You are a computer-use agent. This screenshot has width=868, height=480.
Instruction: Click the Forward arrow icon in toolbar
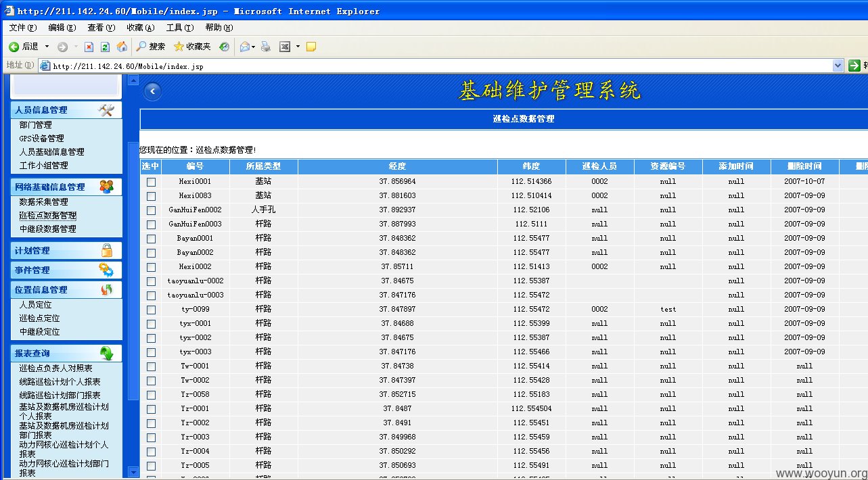pos(62,47)
